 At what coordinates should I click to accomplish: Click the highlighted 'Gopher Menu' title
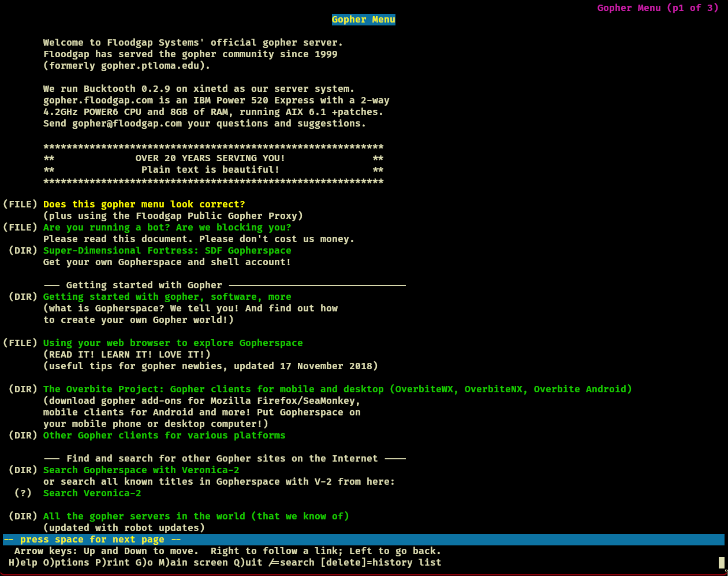coord(364,20)
